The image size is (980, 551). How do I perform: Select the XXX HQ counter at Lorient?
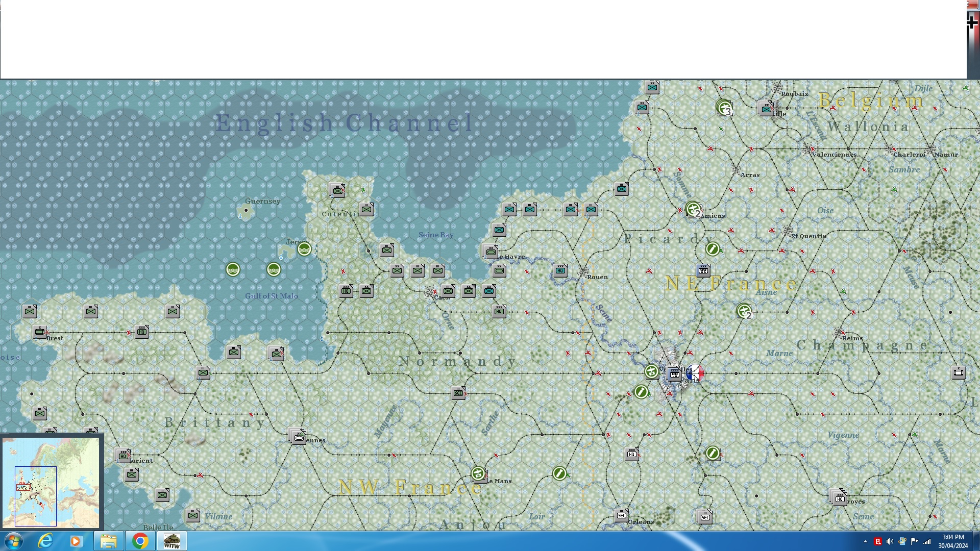point(124,456)
